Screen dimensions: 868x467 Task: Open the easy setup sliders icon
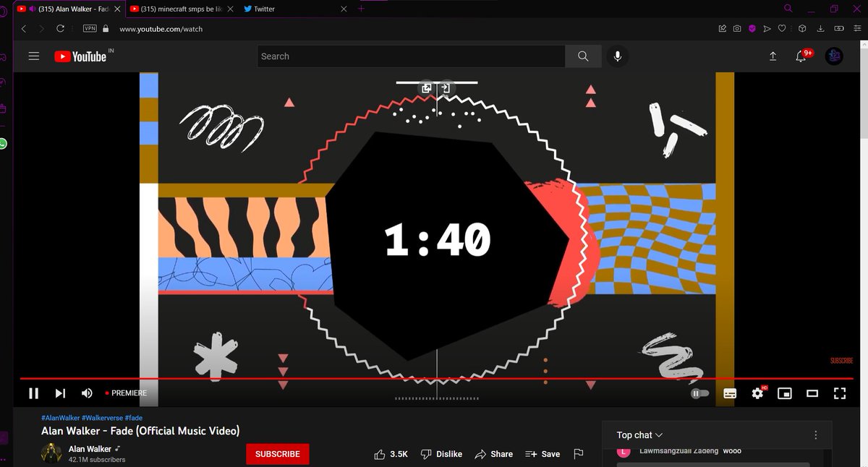(857, 29)
